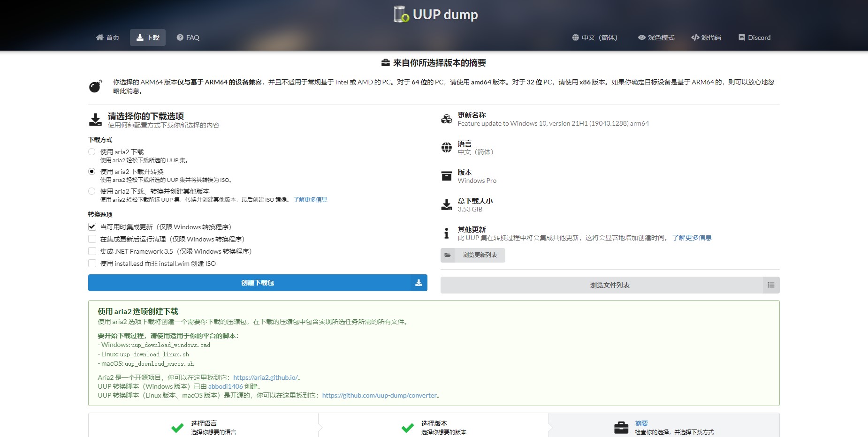The image size is (868, 437).
Task: Click the bomb warning icon
Action: [x=96, y=86]
